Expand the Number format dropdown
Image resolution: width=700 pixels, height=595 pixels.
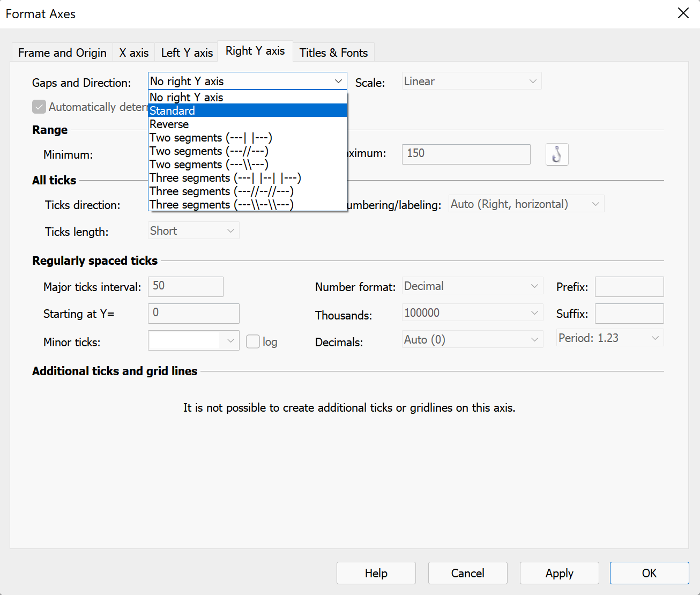(x=472, y=286)
